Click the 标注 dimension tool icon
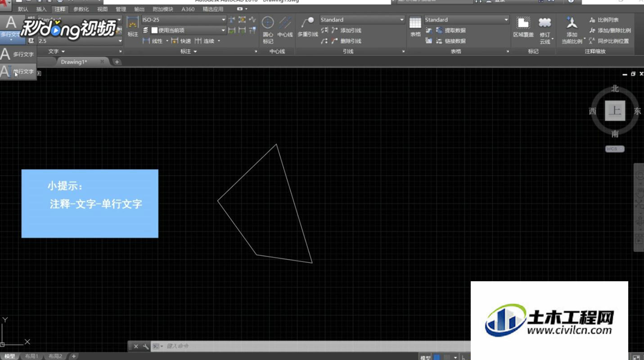The width and height of the screenshot is (644, 360). click(x=133, y=22)
